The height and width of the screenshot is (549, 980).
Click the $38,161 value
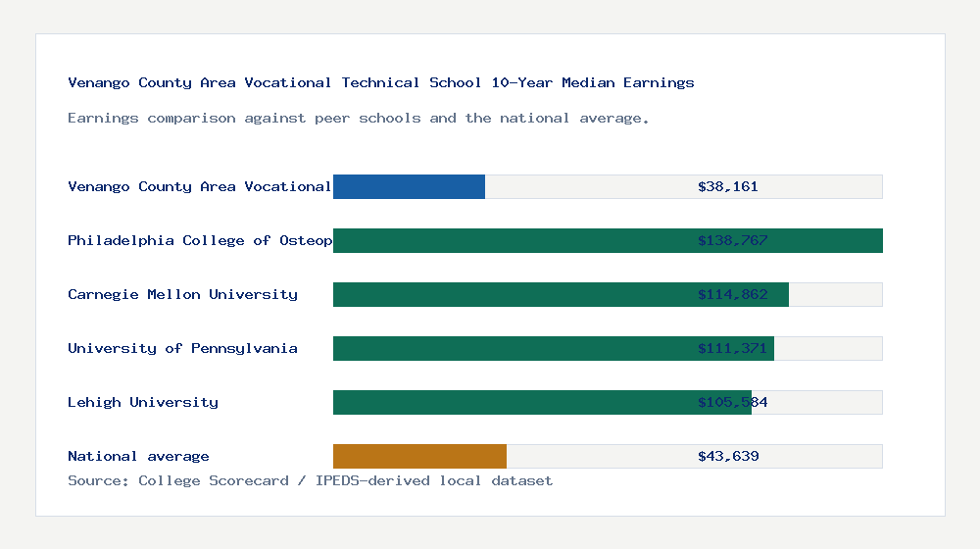[x=727, y=187]
